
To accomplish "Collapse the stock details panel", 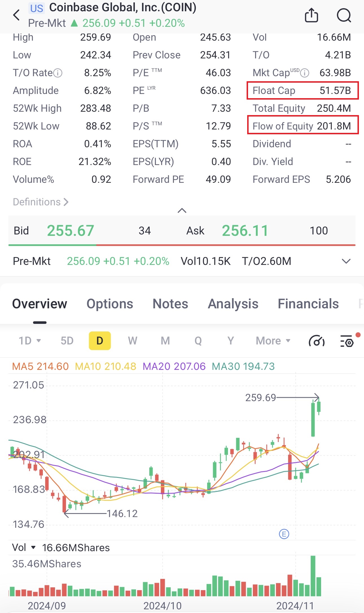I will (x=182, y=210).
